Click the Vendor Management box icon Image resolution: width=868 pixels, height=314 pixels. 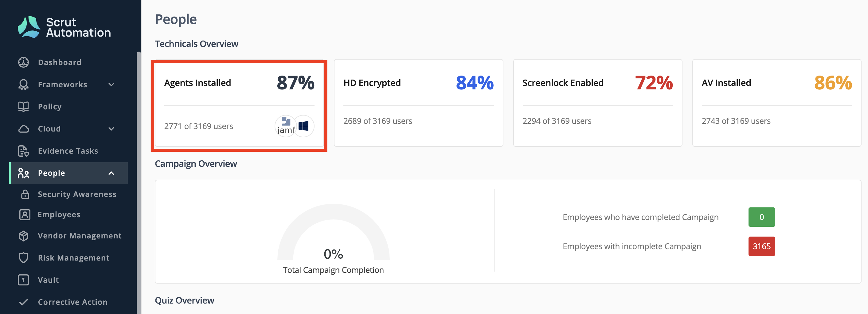click(x=23, y=236)
